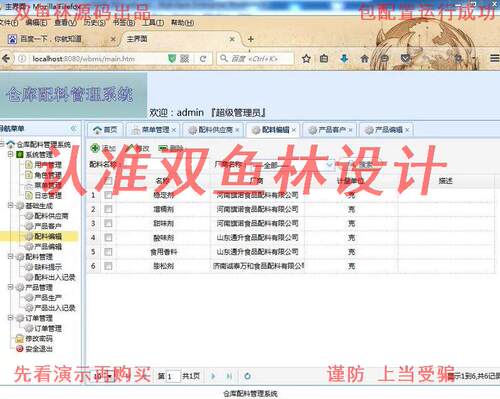The width and height of the screenshot is (500, 399).
Task: Click the gear icon beside 配料供应商 in tree
Action: (29, 216)
